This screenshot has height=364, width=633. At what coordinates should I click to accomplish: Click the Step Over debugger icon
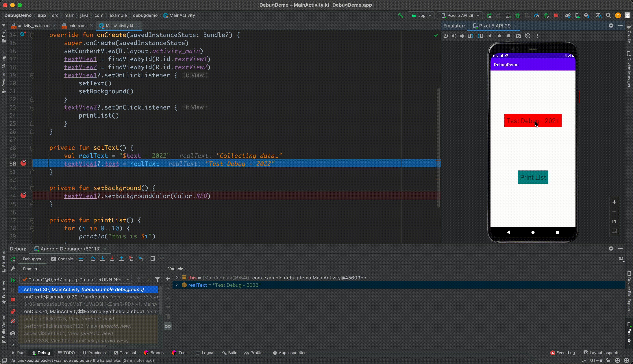pyautogui.click(x=93, y=259)
